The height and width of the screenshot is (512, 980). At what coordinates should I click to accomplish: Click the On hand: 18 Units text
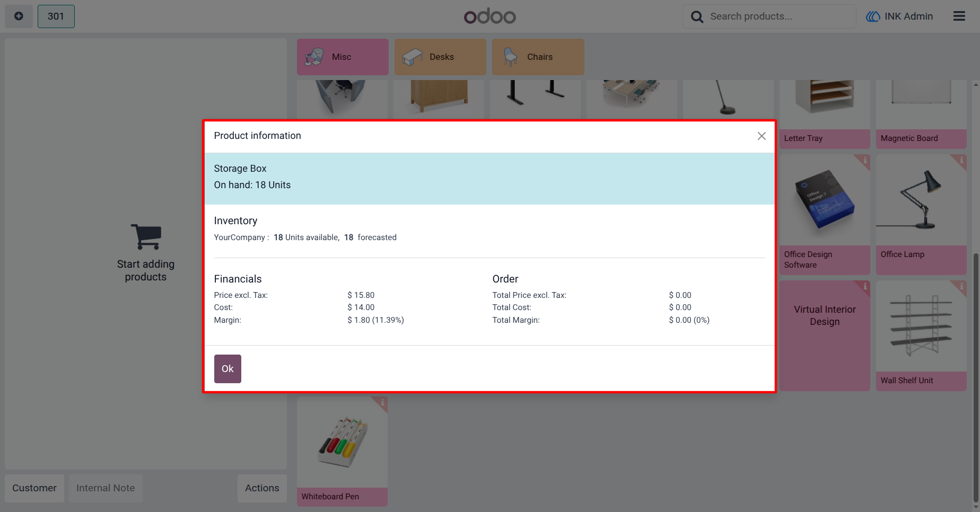pyautogui.click(x=252, y=185)
